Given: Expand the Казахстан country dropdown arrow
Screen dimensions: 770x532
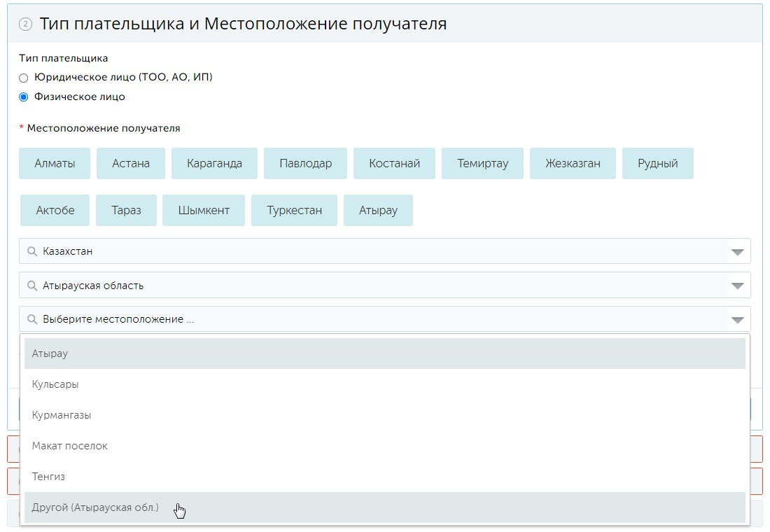Looking at the screenshot, I should 737,252.
